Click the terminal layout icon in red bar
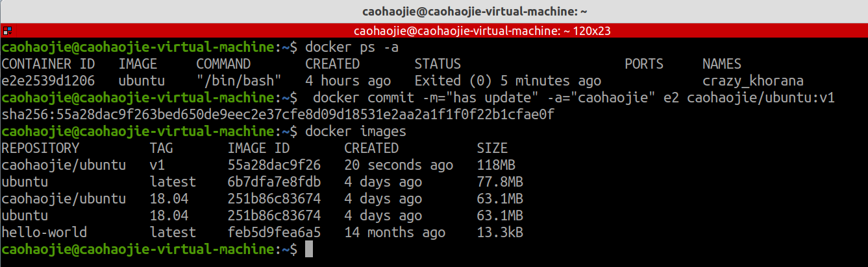This screenshot has width=868, height=267. point(6,30)
